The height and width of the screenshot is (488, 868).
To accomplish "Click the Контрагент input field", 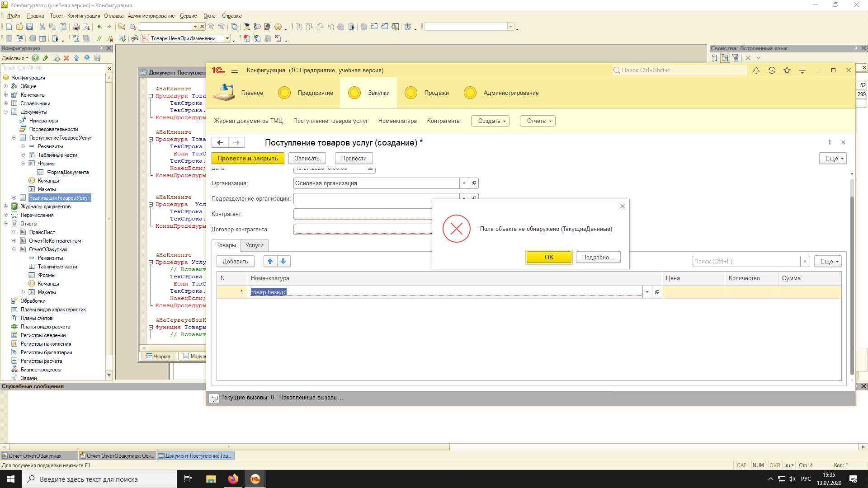I will point(363,214).
